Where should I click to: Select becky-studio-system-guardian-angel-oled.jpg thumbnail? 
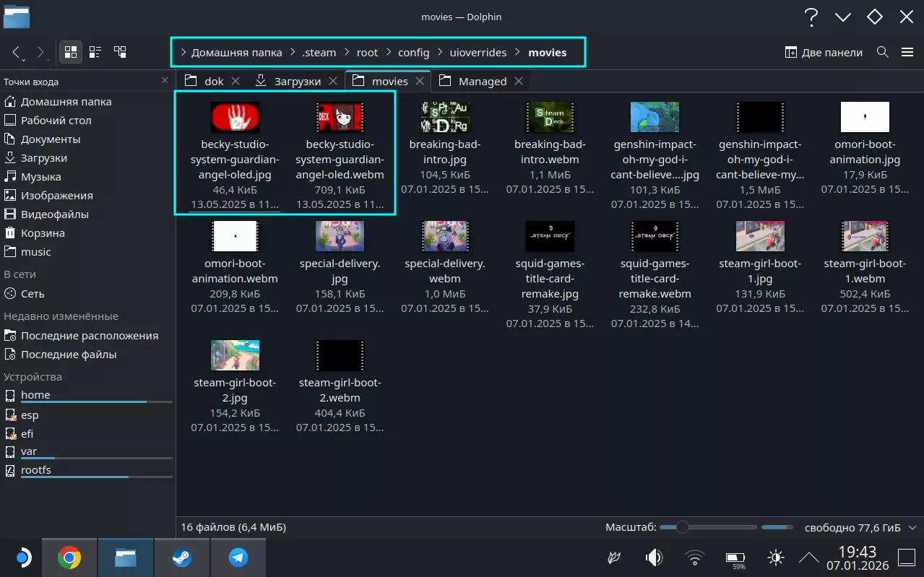click(x=235, y=117)
